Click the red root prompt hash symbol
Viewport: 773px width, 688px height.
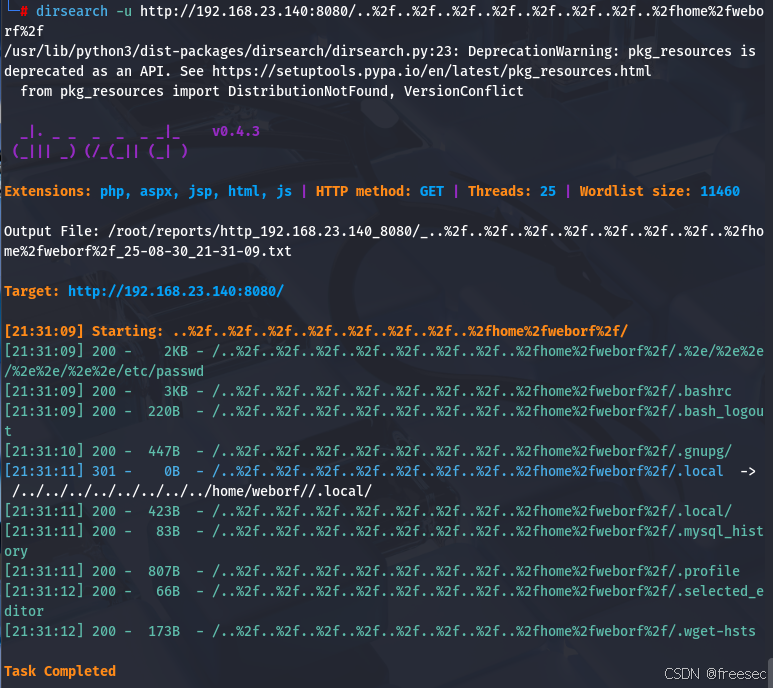(24, 11)
